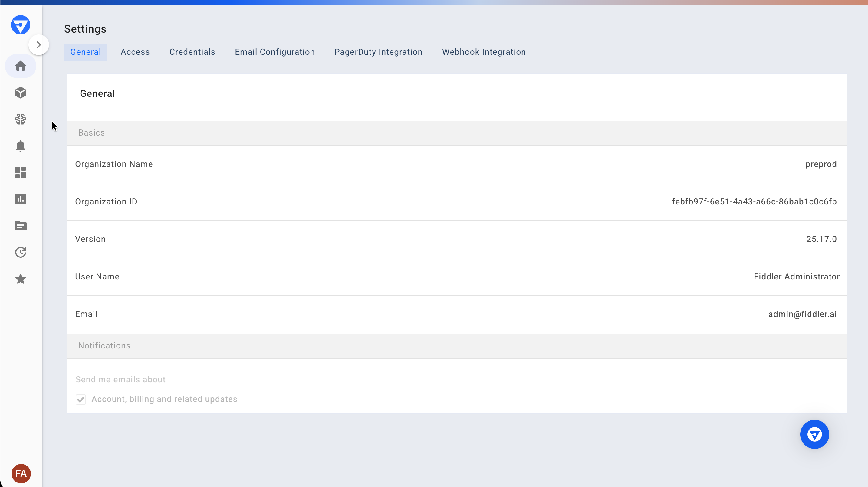Screen dimensions: 868x487
Task: Open Jobs via the clock-history icon
Action: [21, 252]
